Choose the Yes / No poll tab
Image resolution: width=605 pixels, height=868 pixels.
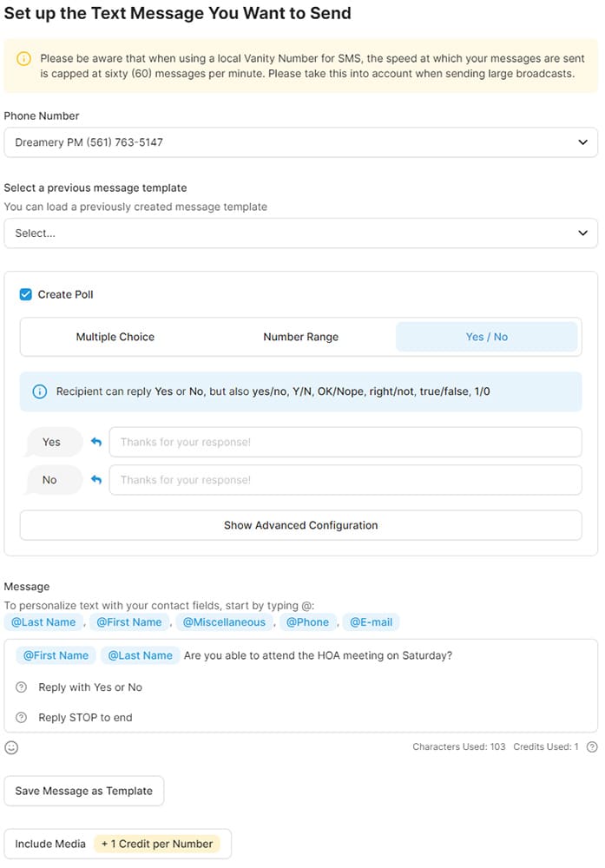coord(486,337)
